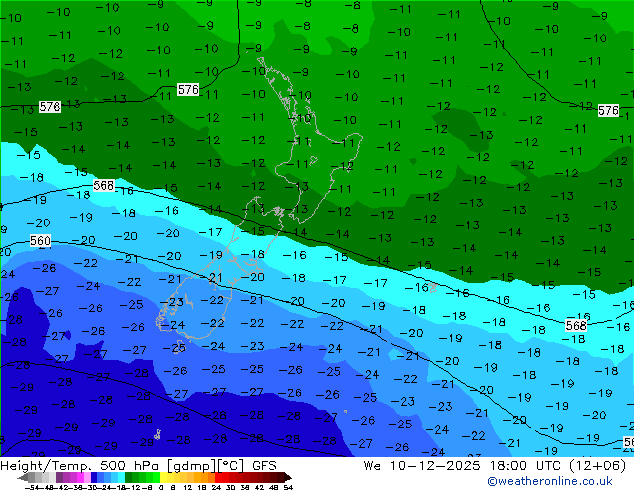Select the GFS model name in the title

click(x=264, y=466)
